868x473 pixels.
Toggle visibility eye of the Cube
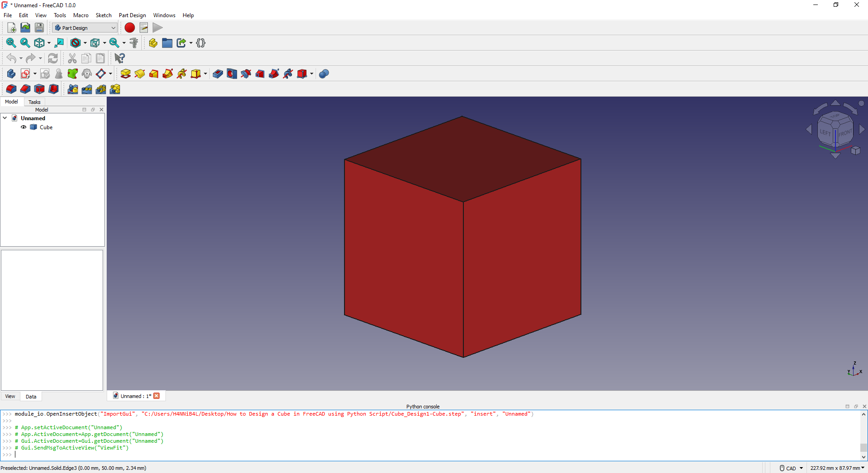tap(24, 127)
